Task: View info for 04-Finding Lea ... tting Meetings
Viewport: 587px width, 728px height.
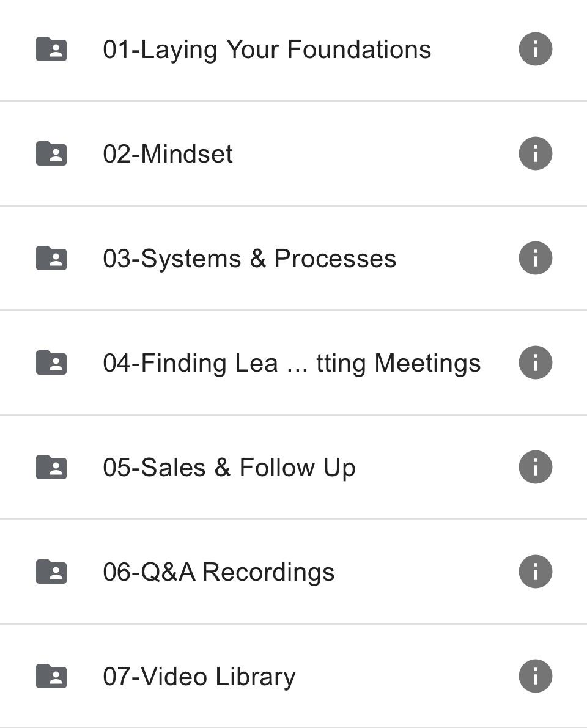Action: click(536, 362)
